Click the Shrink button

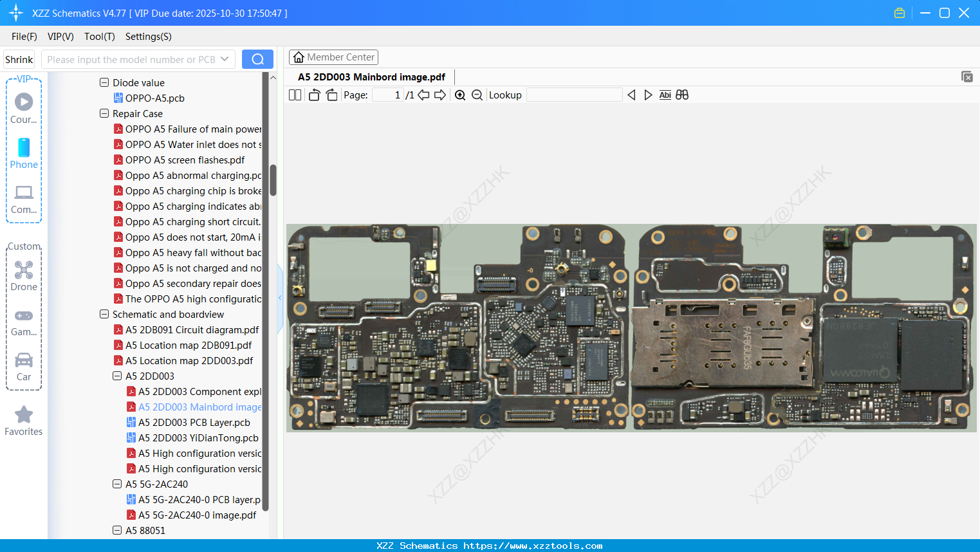coord(19,59)
